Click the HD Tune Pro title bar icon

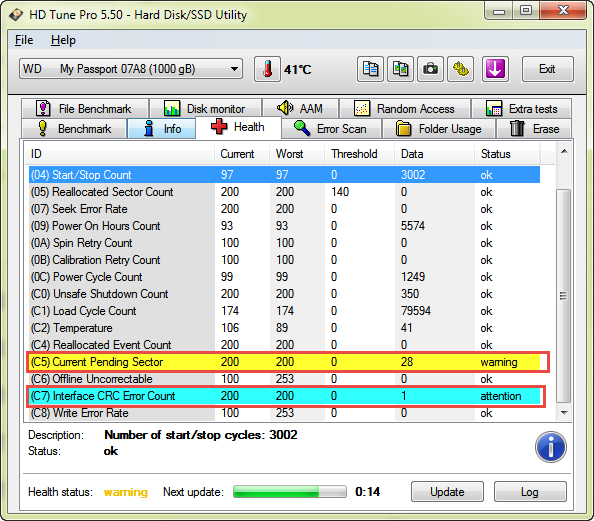[16, 15]
